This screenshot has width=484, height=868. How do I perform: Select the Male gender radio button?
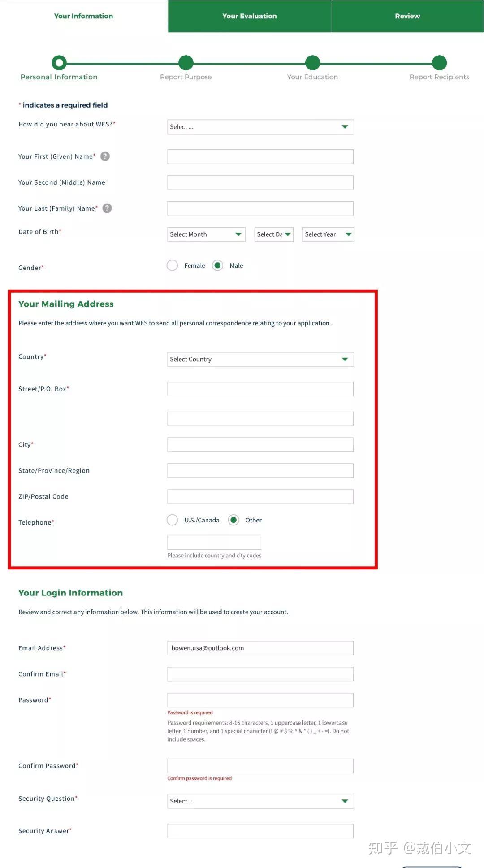(x=218, y=265)
